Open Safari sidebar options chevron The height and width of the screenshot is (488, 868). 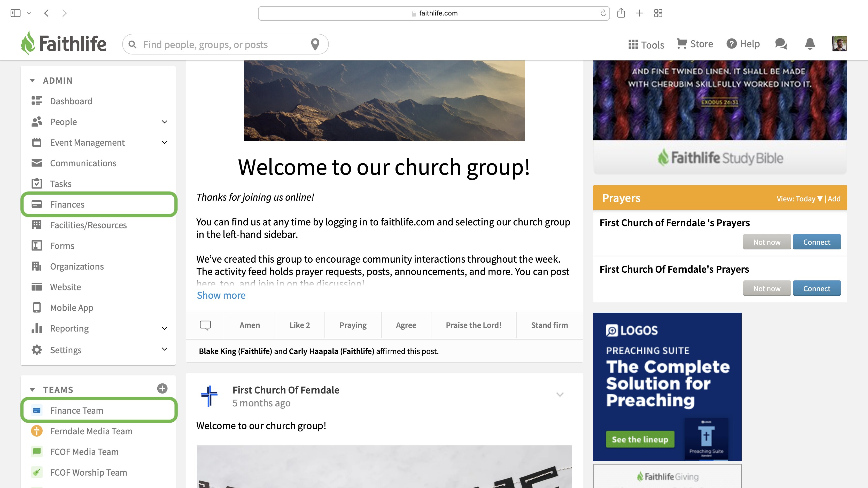(29, 13)
